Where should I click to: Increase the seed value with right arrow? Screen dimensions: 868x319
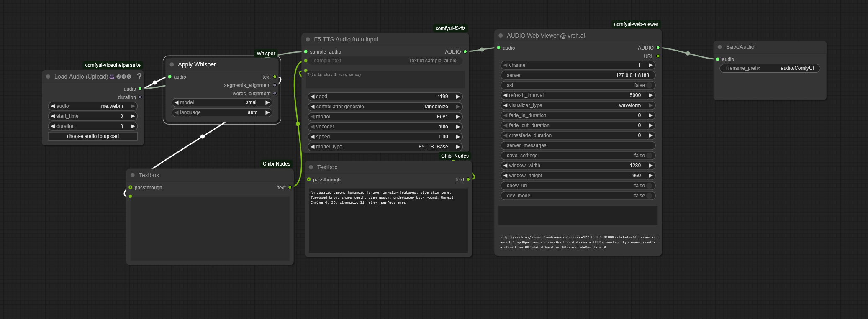tap(458, 97)
